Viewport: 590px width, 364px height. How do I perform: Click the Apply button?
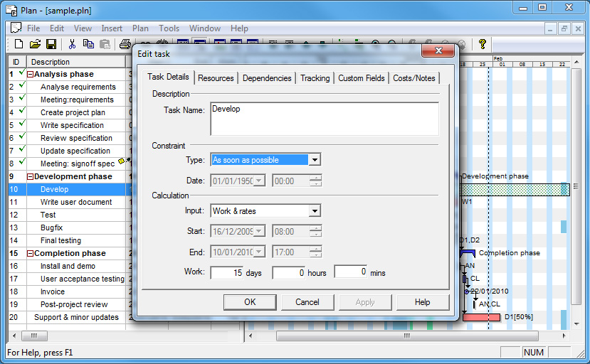pyautogui.click(x=365, y=302)
